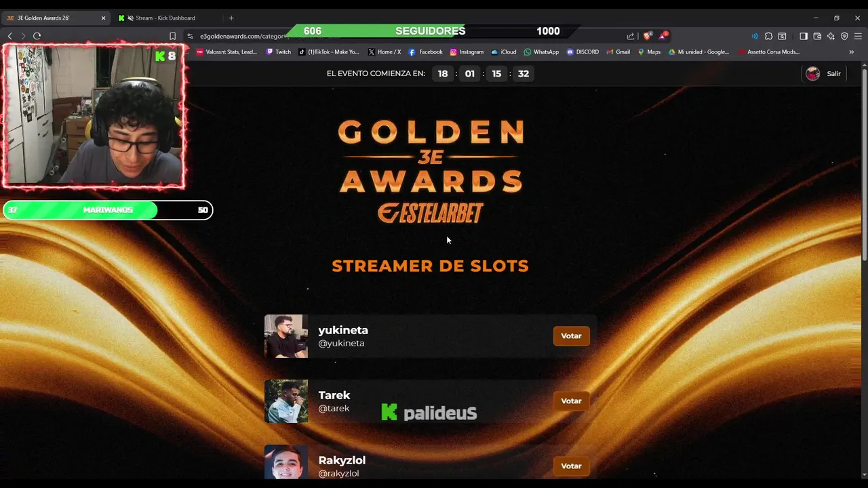Vote for yukineta with Votar button
This screenshot has width=868, height=488.
(571, 335)
